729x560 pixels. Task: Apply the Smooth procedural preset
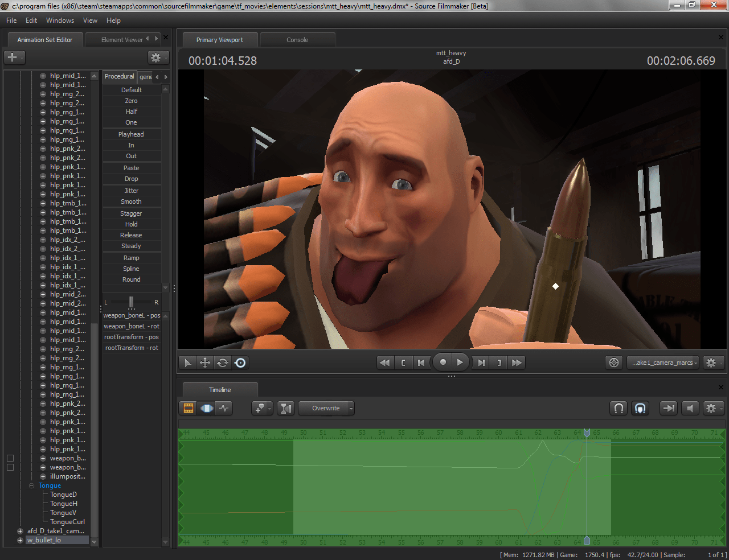(131, 201)
